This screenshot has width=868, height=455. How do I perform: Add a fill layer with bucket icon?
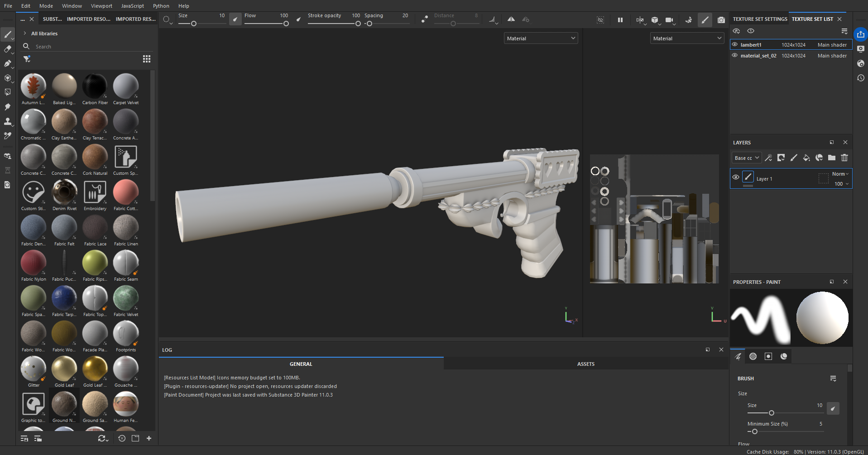pyautogui.click(x=806, y=158)
